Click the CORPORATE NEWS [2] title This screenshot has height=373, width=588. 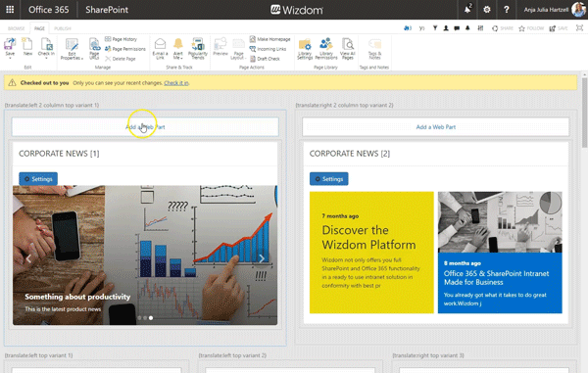click(x=350, y=154)
